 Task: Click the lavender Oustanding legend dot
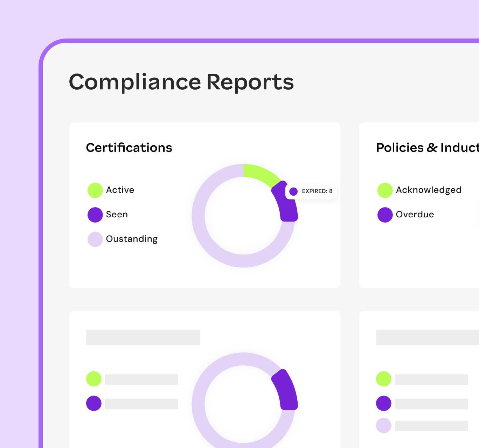pos(95,239)
